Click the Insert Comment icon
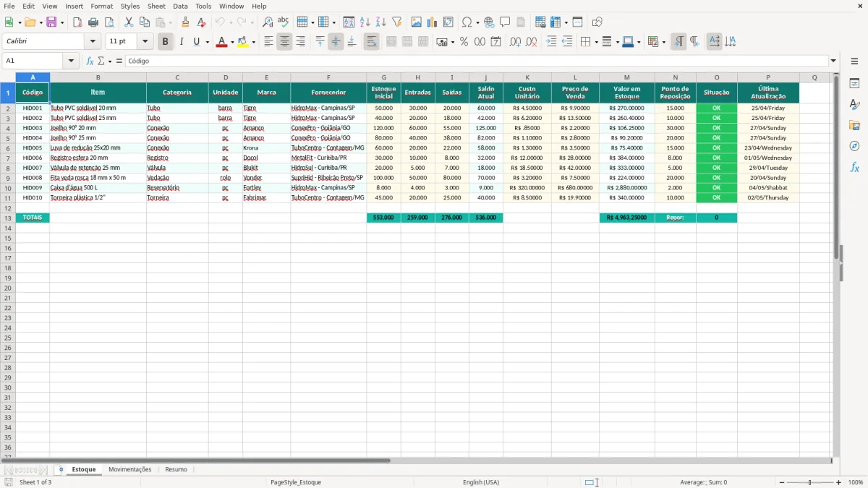 (505, 22)
